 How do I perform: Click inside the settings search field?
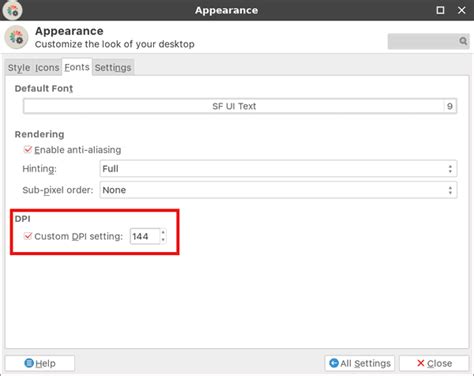pos(428,41)
